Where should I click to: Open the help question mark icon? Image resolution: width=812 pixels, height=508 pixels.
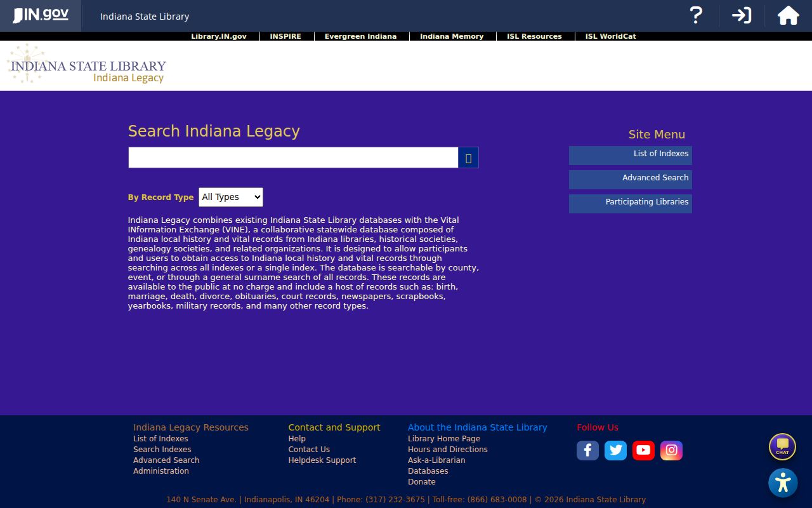(x=696, y=15)
